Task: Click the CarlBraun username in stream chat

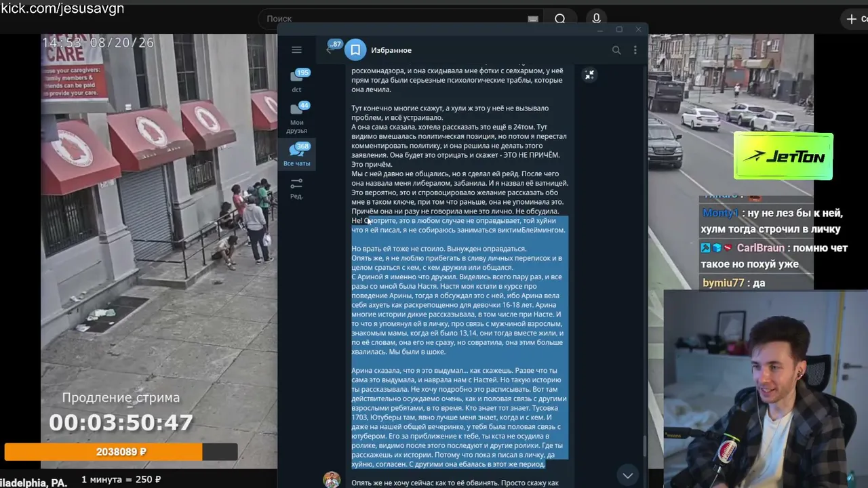Action: [760, 248]
